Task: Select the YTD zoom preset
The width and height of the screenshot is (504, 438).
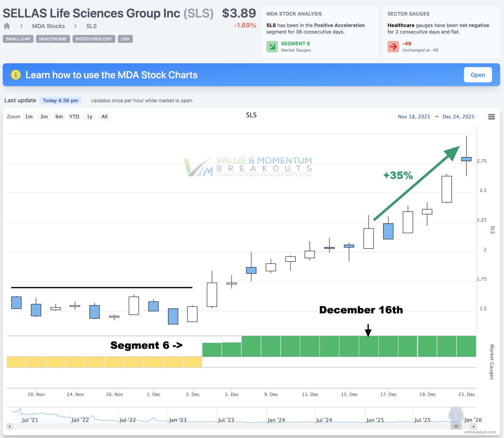Action: (74, 116)
